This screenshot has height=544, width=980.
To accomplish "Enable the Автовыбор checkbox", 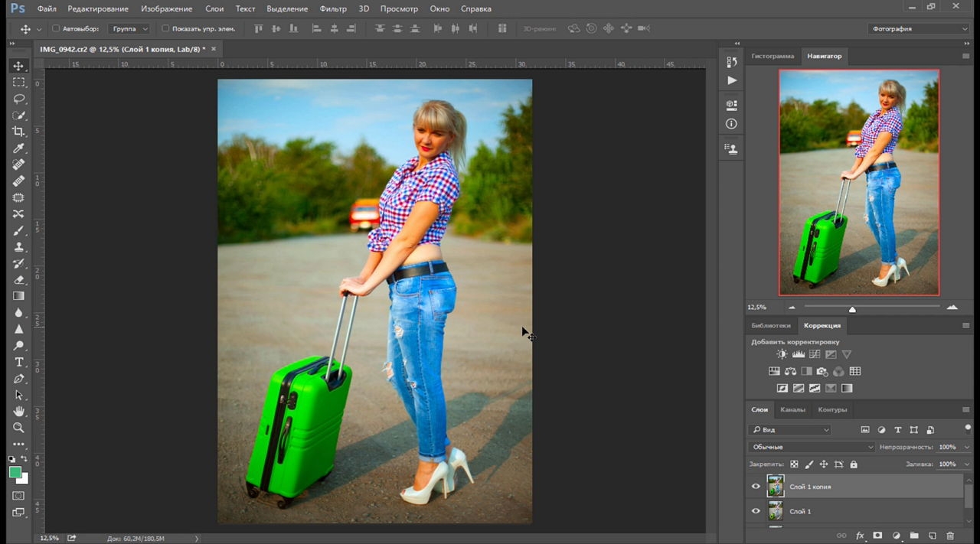I will (x=56, y=28).
